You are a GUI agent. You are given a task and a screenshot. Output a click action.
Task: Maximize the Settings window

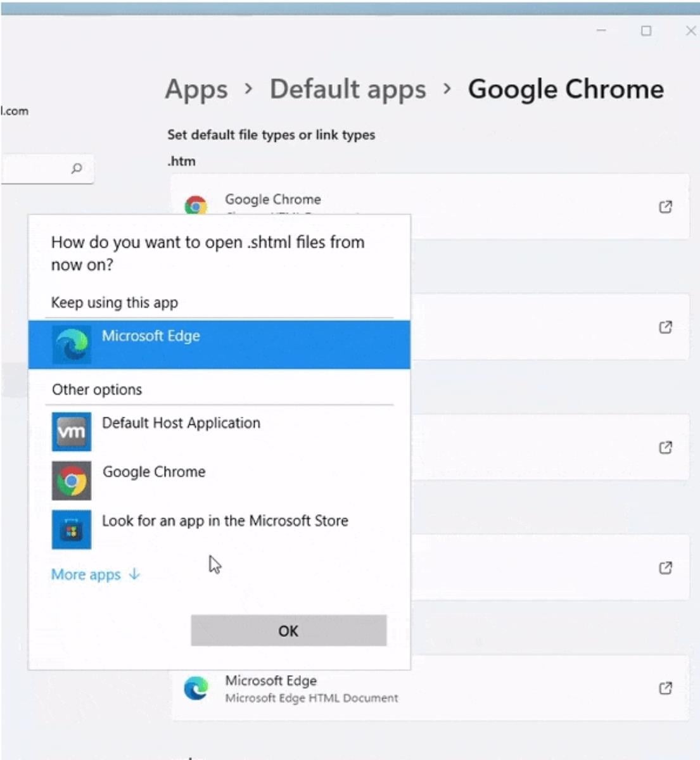[x=646, y=30]
